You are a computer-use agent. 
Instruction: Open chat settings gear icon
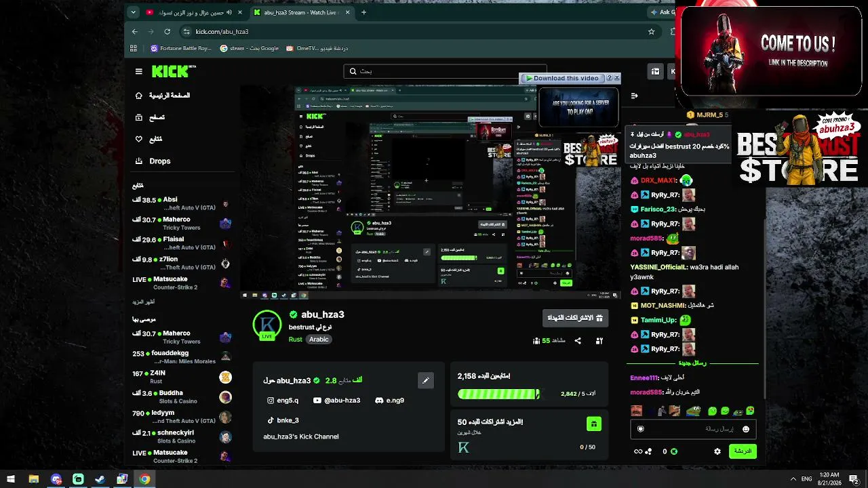click(717, 451)
